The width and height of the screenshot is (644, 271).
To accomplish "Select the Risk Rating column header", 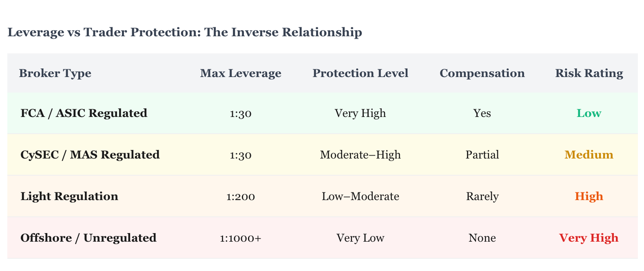I will click(x=589, y=73).
